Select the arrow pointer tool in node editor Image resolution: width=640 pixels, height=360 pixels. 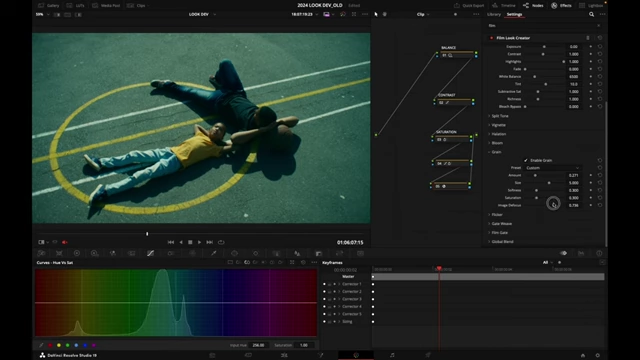[x=376, y=14]
